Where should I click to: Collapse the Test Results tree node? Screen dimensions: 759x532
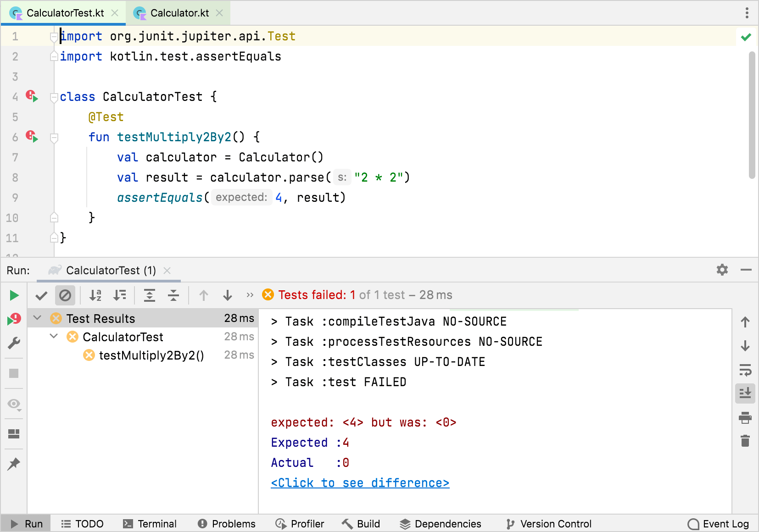[x=37, y=318]
